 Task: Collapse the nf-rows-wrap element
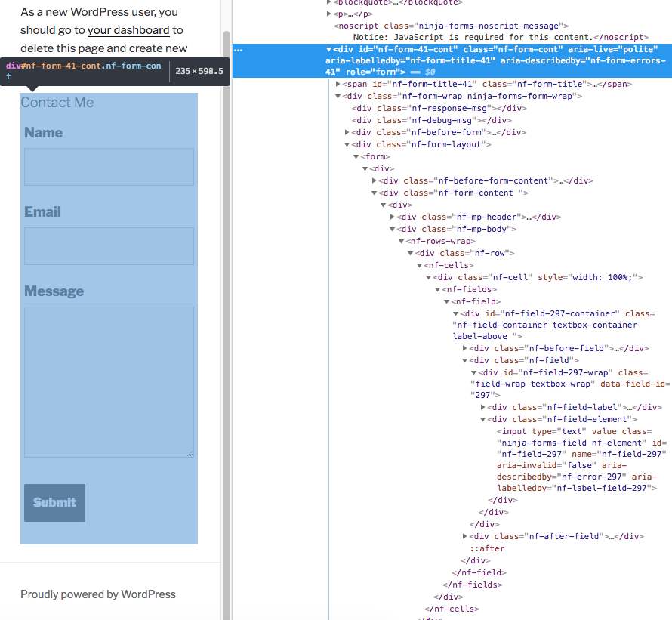pos(401,241)
